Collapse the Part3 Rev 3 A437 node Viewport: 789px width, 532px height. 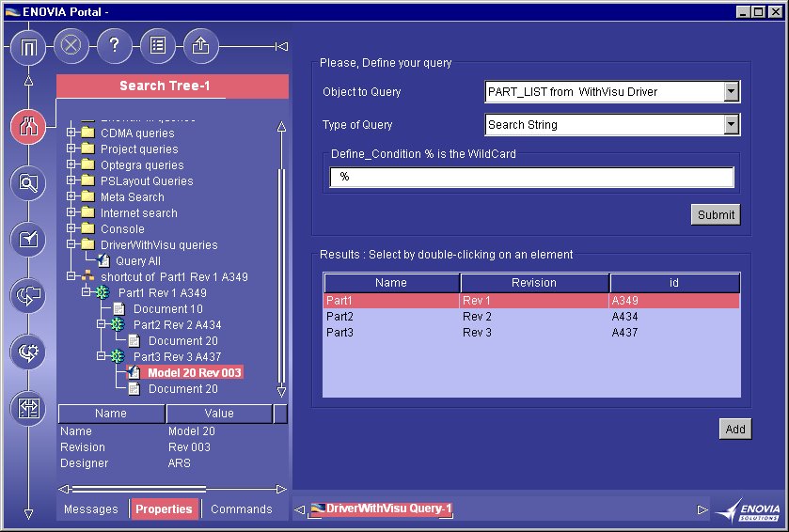click(102, 356)
